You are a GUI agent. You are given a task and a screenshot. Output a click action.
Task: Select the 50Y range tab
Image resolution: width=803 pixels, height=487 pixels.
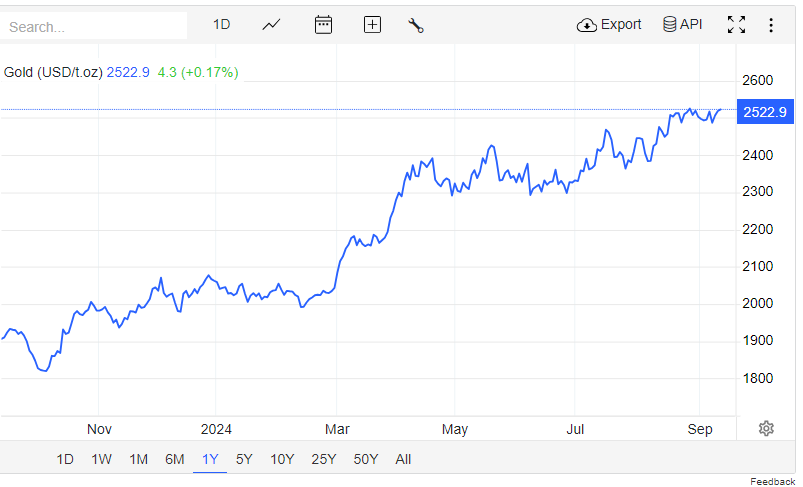(x=366, y=459)
